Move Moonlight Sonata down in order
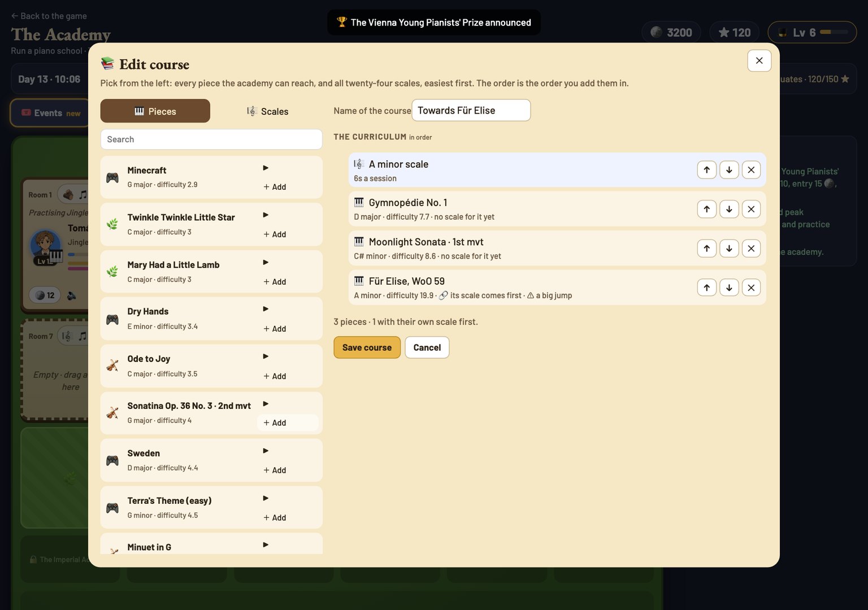Screen dimensions: 868x610 pyautogui.click(x=729, y=248)
